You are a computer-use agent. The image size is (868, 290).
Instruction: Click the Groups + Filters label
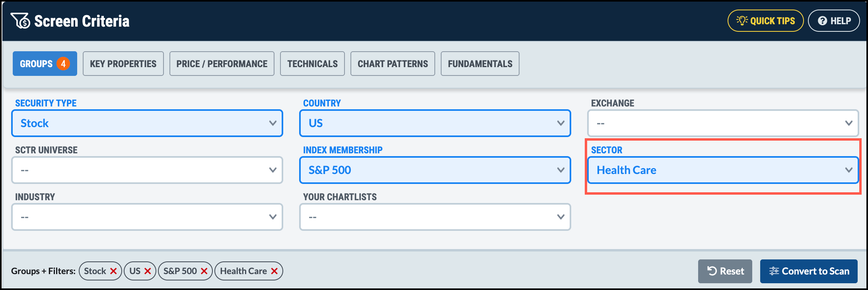tap(43, 271)
